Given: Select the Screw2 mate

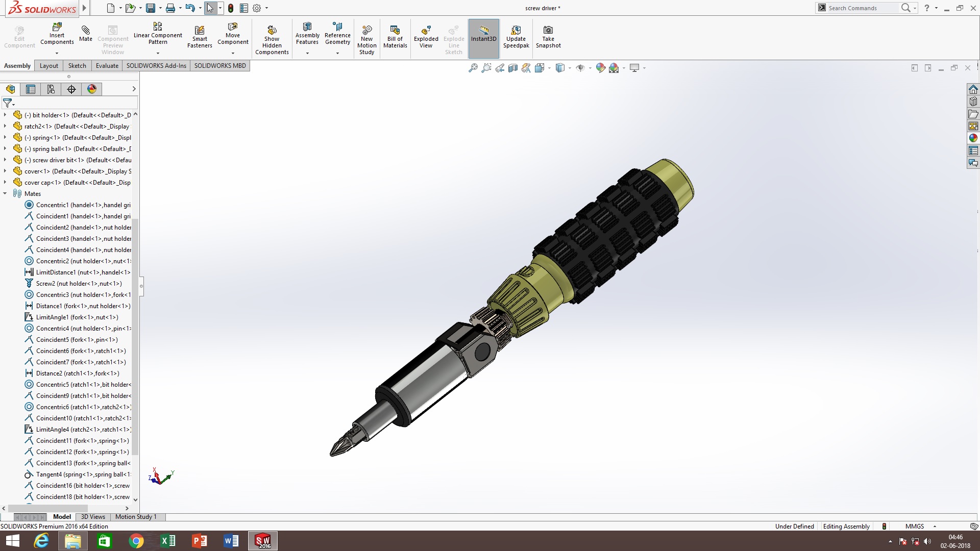Looking at the screenshot, I should (x=74, y=283).
